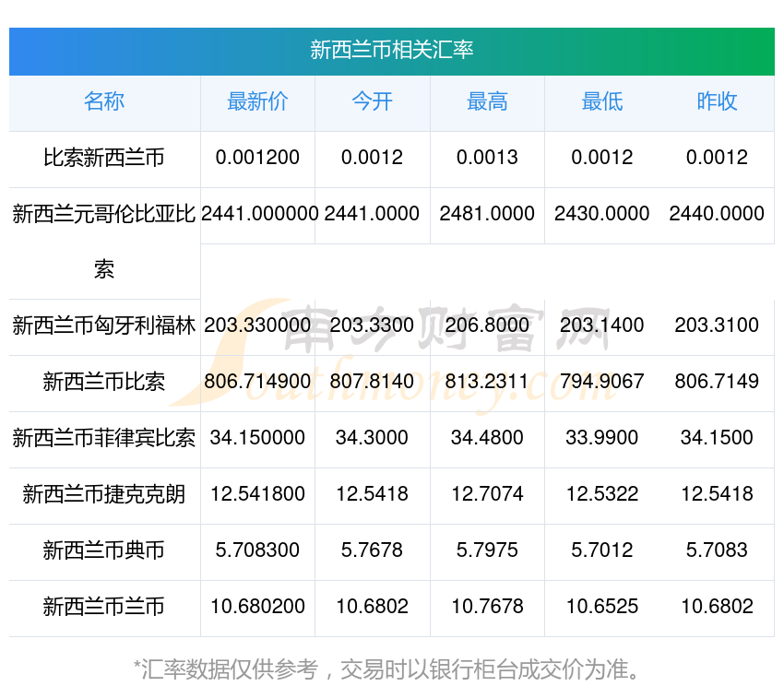Screen dimensions: 784x698
Task: Click the low value 203.1400
Action: pos(602,325)
